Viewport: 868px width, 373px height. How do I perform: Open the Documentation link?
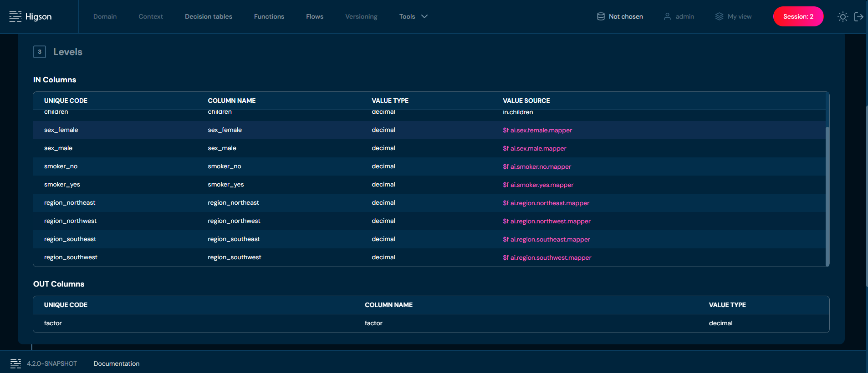click(117, 363)
